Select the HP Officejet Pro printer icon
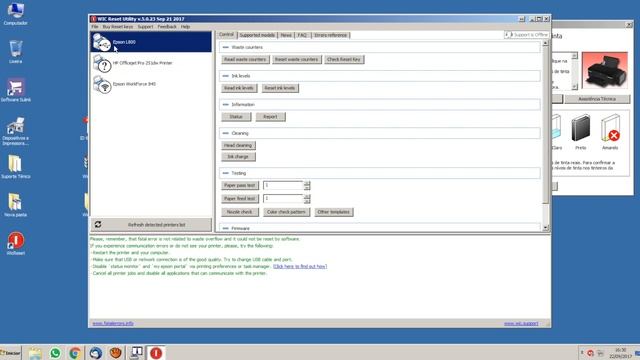The width and height of the screenshot is (640, 360). point(102,63)
